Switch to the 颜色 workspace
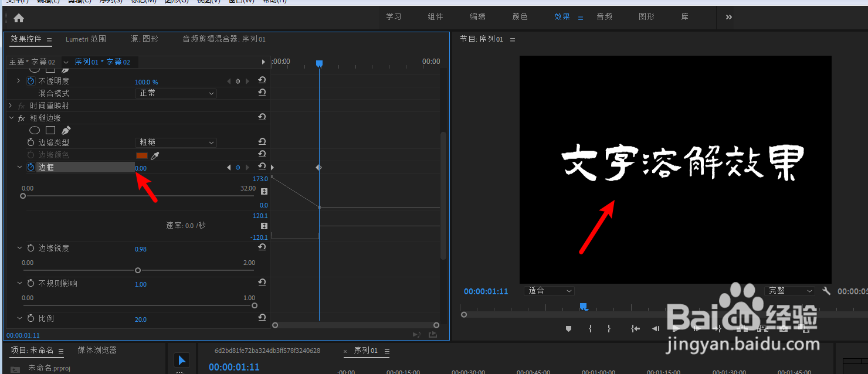 click(520, 17)
